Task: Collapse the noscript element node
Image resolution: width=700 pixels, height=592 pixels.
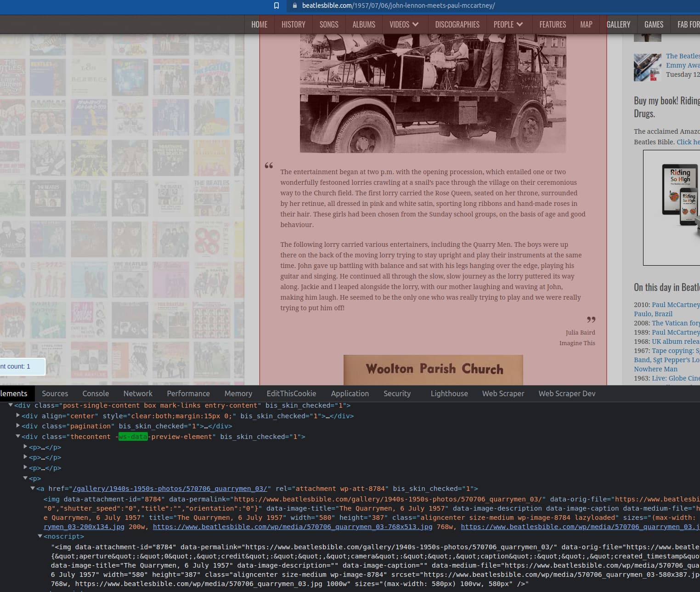Action: 40,536
